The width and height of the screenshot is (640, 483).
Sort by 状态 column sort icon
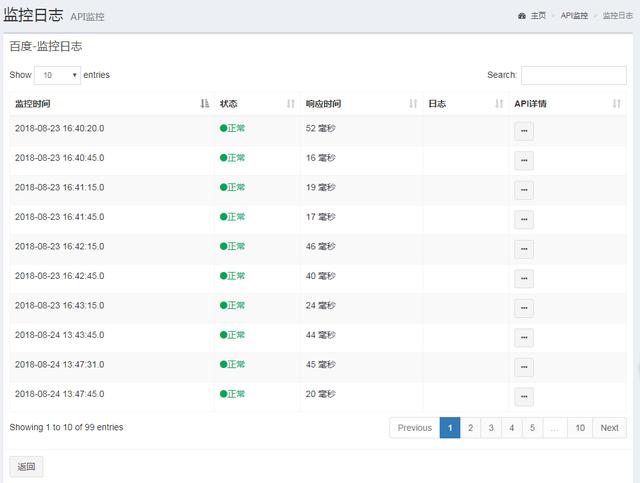[291, 104]
